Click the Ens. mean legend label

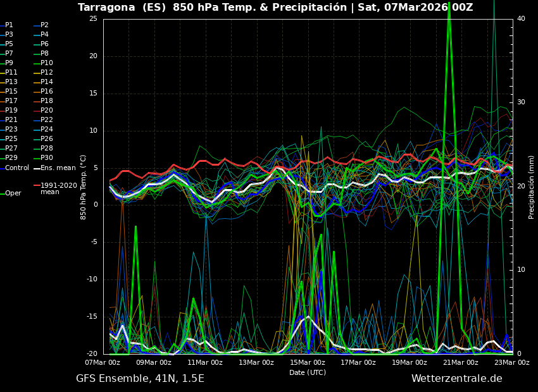pyautogui.click(x=58, y=168)
